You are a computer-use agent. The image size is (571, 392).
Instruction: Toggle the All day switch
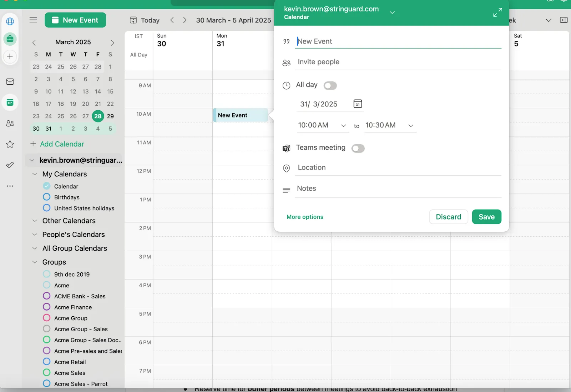[330, 86]
